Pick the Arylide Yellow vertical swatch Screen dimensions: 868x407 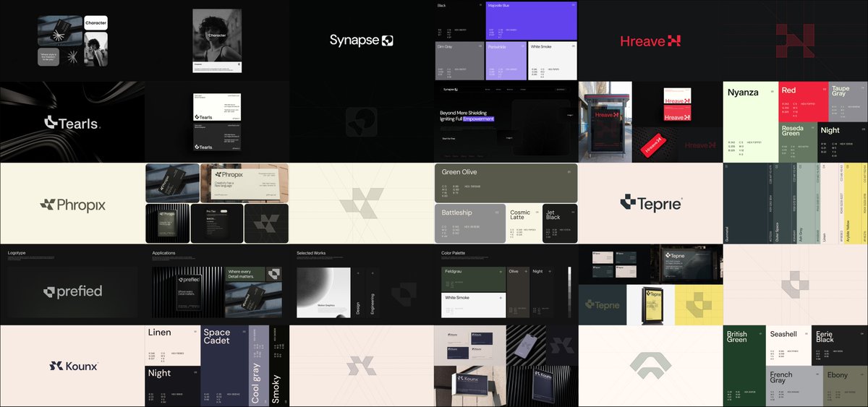(x=856, y=203)
